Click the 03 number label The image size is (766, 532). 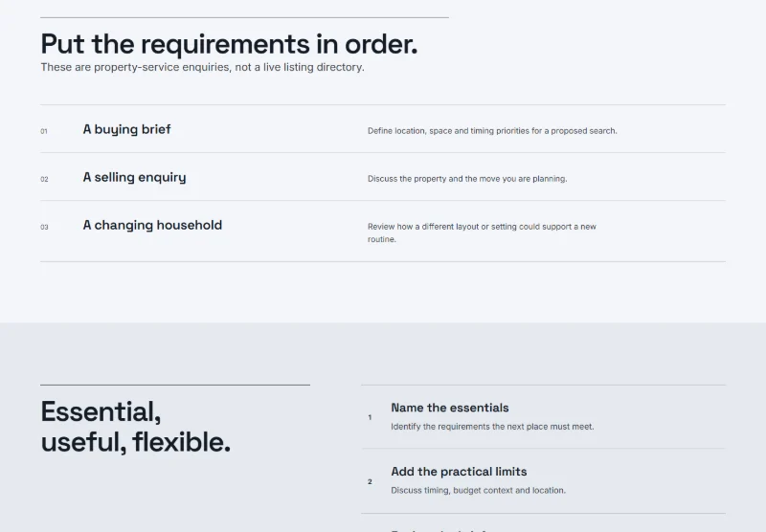pos(44,227)
